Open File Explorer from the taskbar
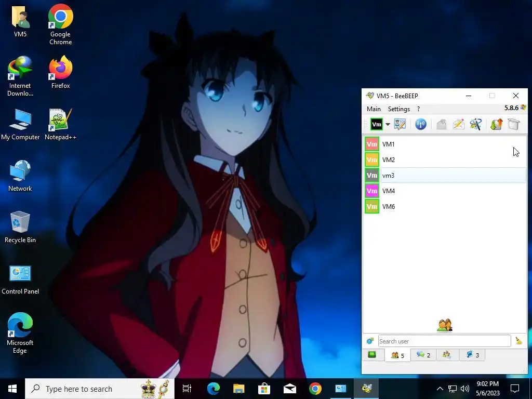Image resolution: width=532 pixels, height=399 pixels. [x=239, y=389]
